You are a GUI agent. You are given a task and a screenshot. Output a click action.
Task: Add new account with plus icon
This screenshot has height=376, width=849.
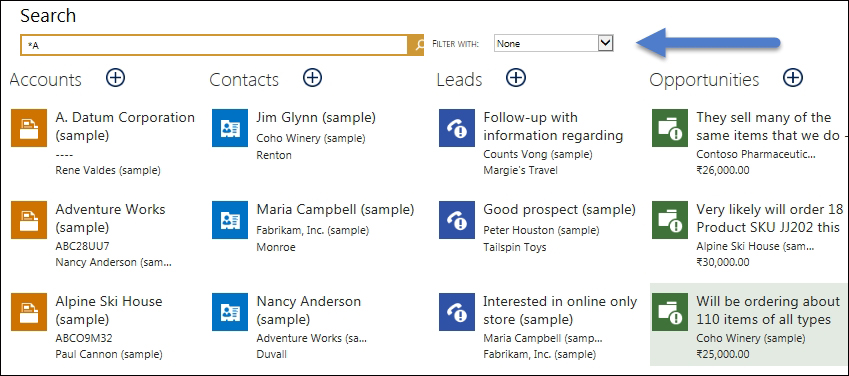pyautogui.click(x=115, y=77)
